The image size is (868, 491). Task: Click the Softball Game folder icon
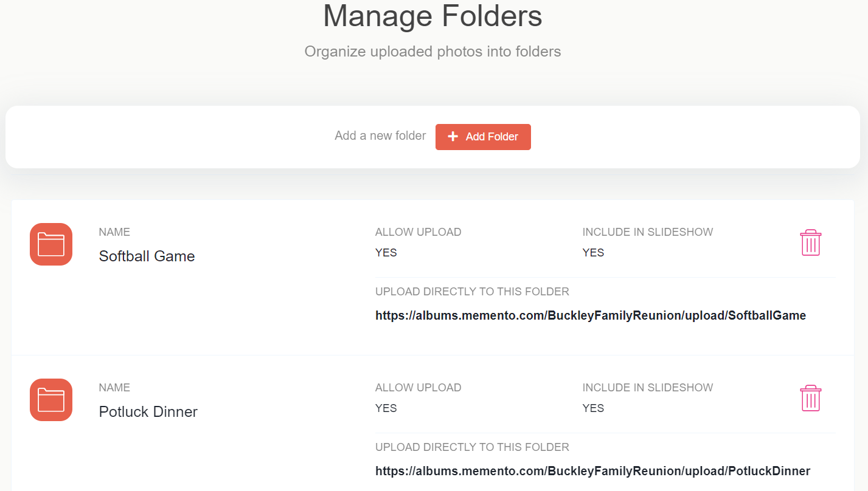[51, 244]
